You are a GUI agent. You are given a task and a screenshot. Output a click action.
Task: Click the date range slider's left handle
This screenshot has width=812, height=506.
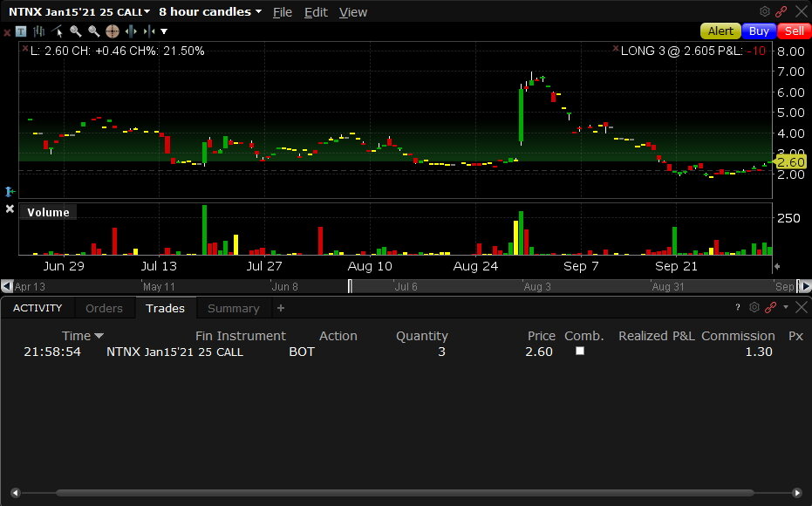point(350,286)
